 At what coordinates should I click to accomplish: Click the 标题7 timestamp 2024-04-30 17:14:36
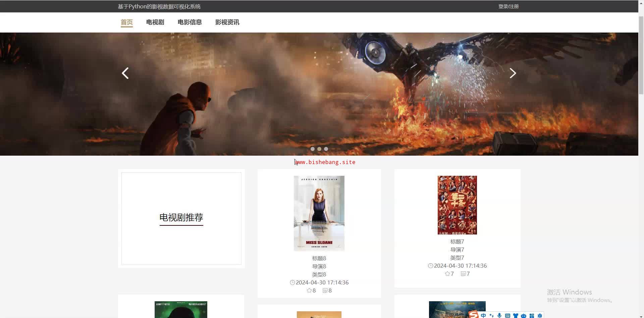click(x=460, y=266)
